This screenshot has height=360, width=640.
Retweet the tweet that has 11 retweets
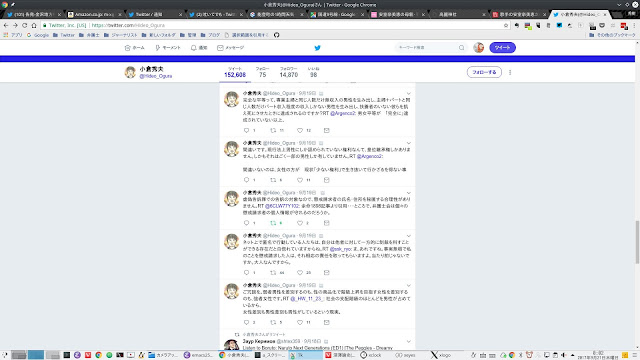point(273,131)
